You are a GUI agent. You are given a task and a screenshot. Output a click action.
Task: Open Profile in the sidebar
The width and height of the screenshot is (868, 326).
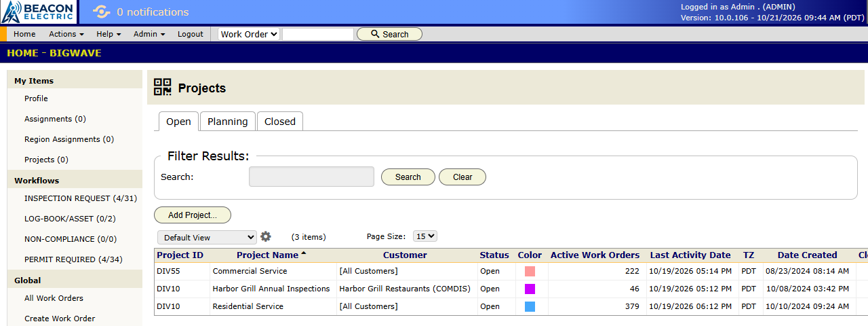click(x=36, y=98)
